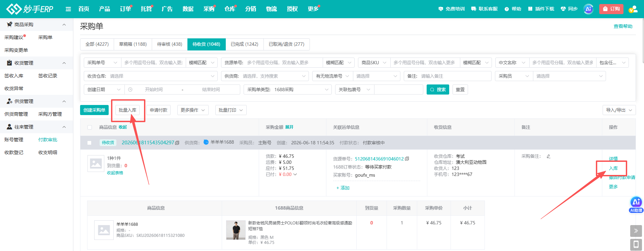Click the 申请付款 button

point(158,110)
